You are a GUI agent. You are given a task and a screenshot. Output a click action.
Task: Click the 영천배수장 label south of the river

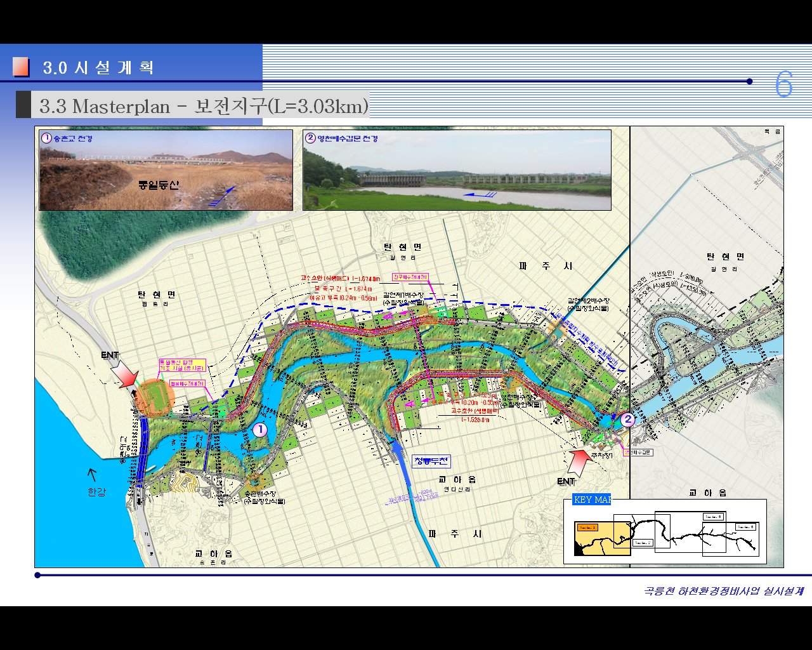521,401
